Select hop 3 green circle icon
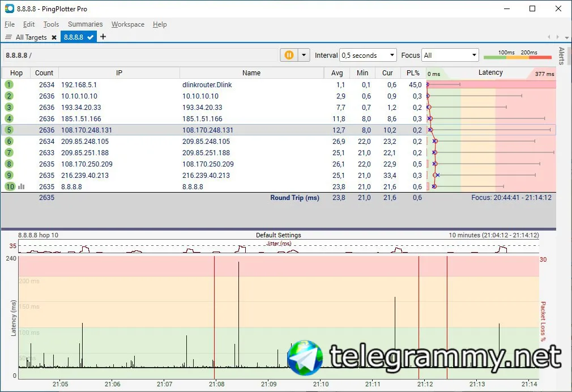Screen dimensions: 572x392 click(9, 107)
